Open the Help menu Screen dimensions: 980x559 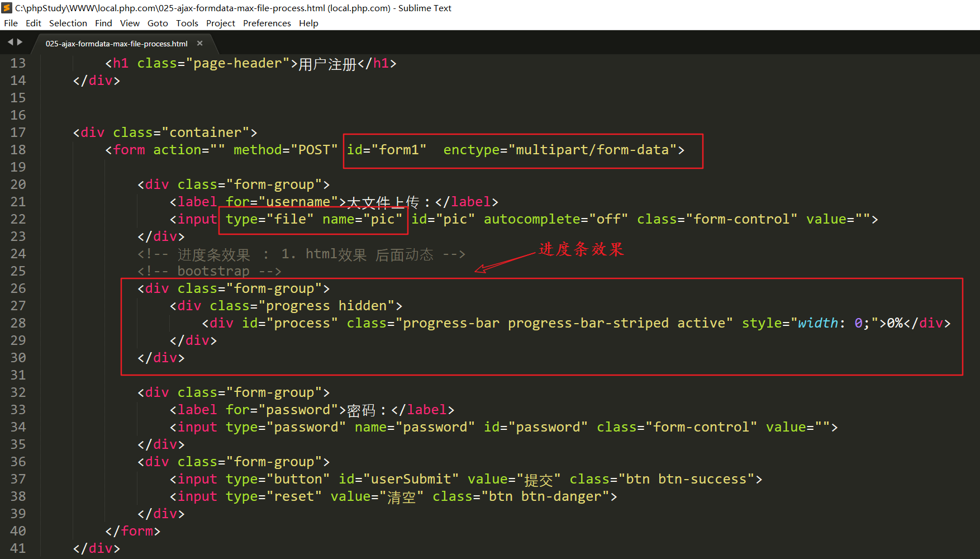pyautogui.click(x=308, y=23)
